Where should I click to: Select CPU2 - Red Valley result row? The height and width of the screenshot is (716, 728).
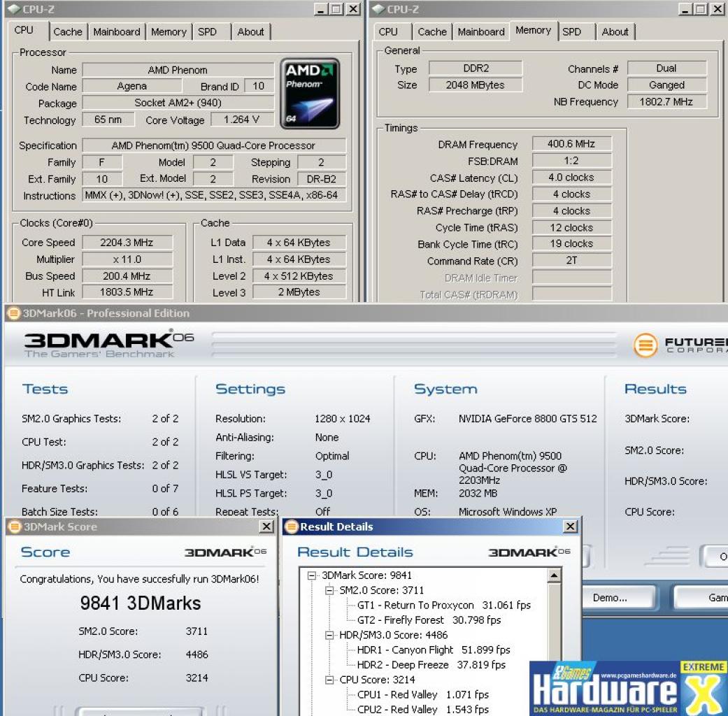tap(423, 710)
